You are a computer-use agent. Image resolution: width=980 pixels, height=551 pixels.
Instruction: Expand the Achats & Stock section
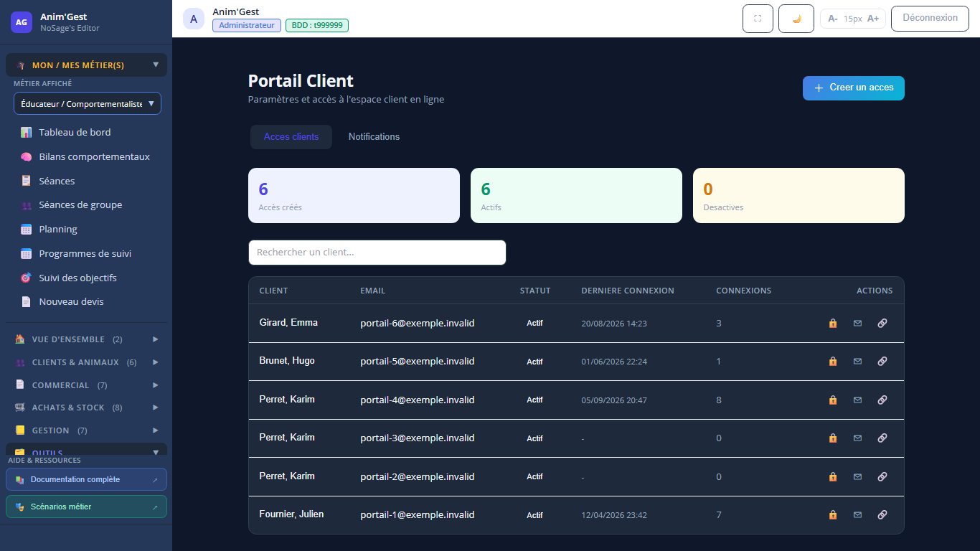86,408
